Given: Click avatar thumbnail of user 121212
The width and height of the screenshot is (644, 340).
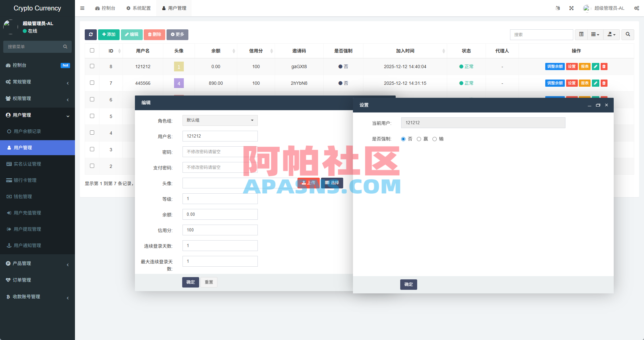Looking at the screenshot, I should 179,67.
